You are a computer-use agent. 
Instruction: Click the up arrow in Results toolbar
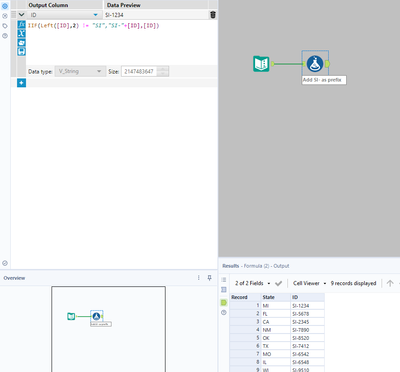click(x=390, y=283)
